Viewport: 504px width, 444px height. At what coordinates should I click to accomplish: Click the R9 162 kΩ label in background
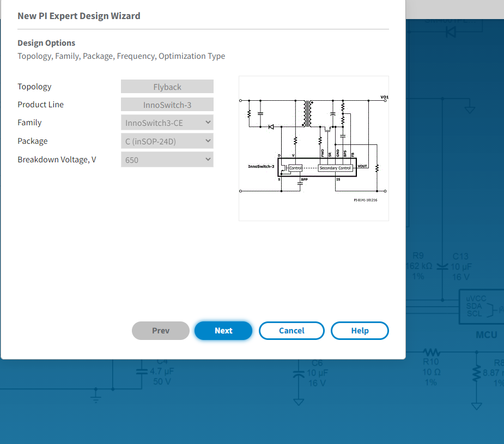418,266
